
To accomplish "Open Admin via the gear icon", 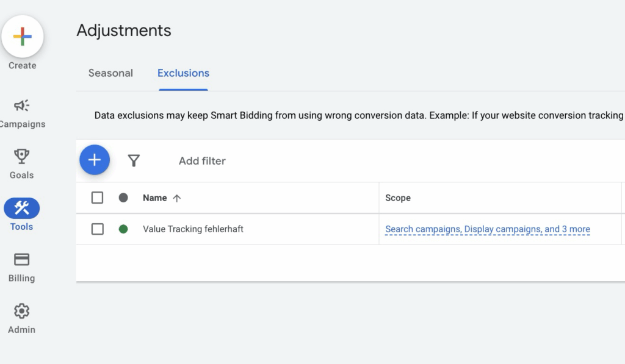I will click(x=22, y=312).
